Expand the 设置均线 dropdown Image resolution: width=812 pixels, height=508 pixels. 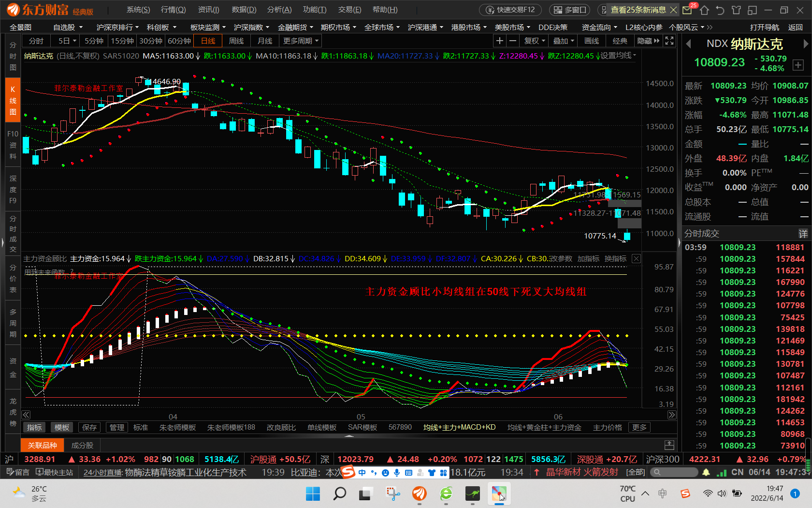point(618,56)
